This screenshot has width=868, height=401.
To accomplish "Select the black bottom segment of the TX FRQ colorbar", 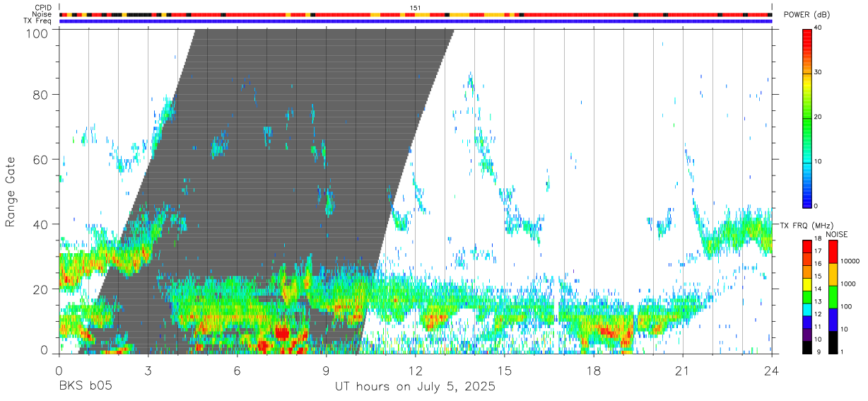I will [x=807, y=347].
